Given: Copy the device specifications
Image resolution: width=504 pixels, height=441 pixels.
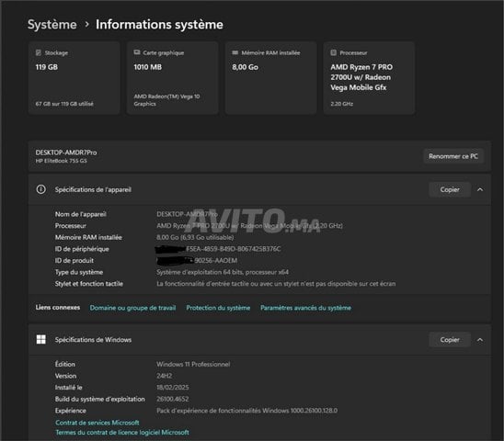Looking at the screenshot, I should click(x=450, y=190).
